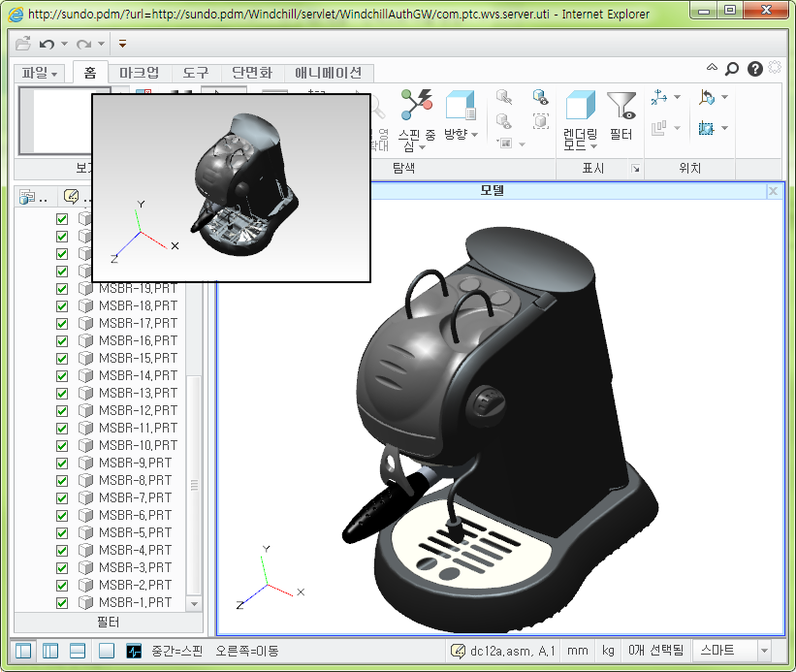Click the 렌더링 모드 cube icon
The image size is (796, 672).
pos(580,105)
